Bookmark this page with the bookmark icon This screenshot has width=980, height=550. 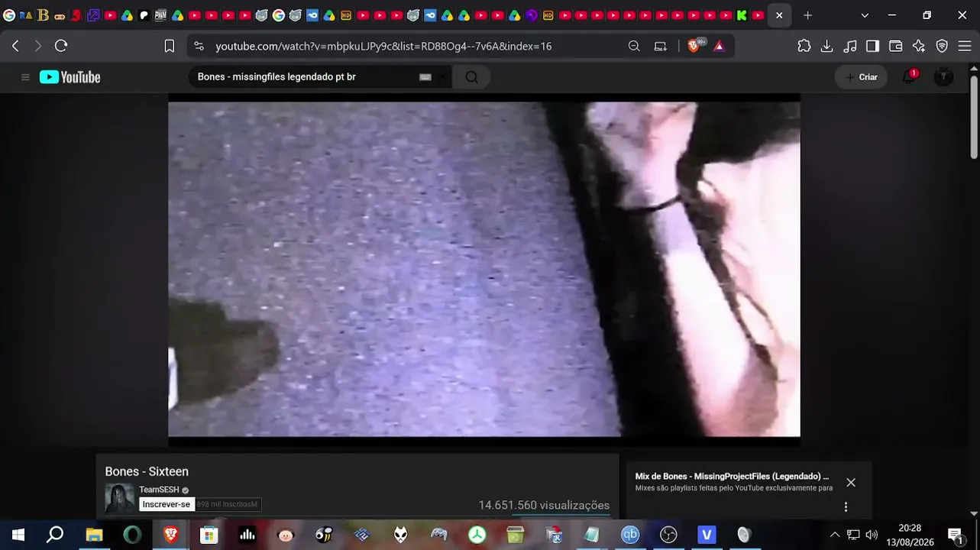click(170, 46)
